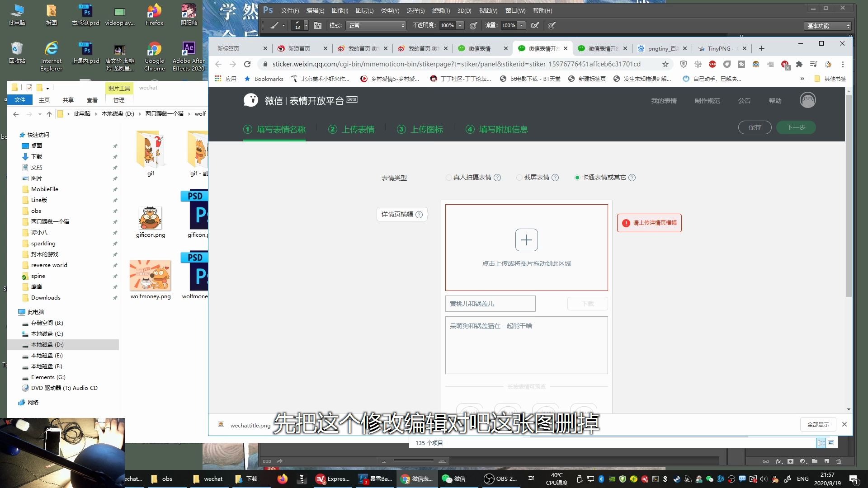Open Photoshop 文件(F) menu
The width and height of the screenshot is (868, 488).
click(290, 10)
